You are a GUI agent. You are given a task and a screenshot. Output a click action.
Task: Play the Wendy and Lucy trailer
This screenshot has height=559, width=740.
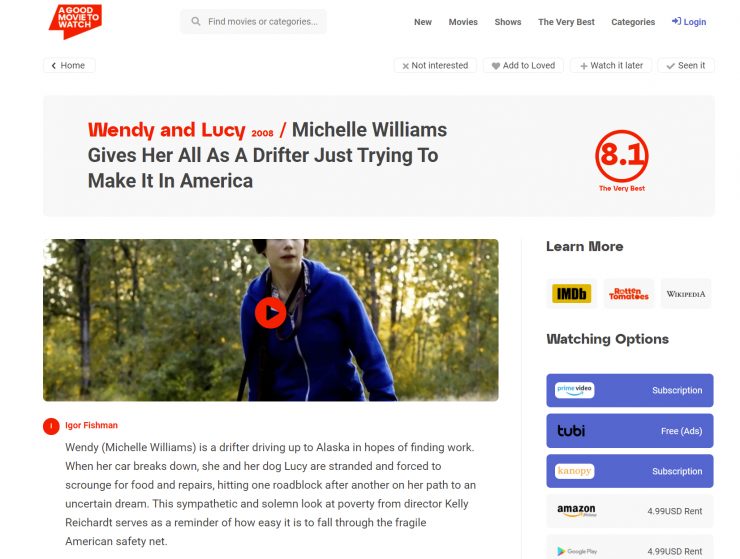point(270,313)
